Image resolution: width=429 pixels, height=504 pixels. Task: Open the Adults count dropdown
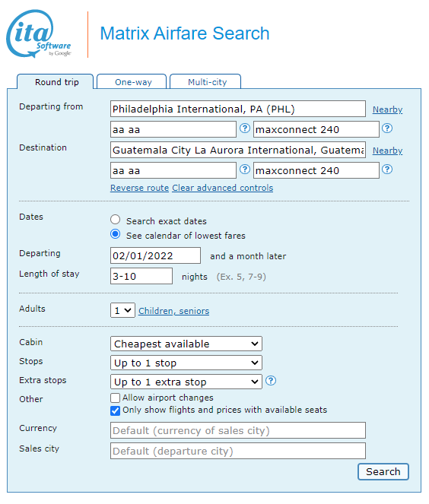pyautogui.click(x=122, y=310)
